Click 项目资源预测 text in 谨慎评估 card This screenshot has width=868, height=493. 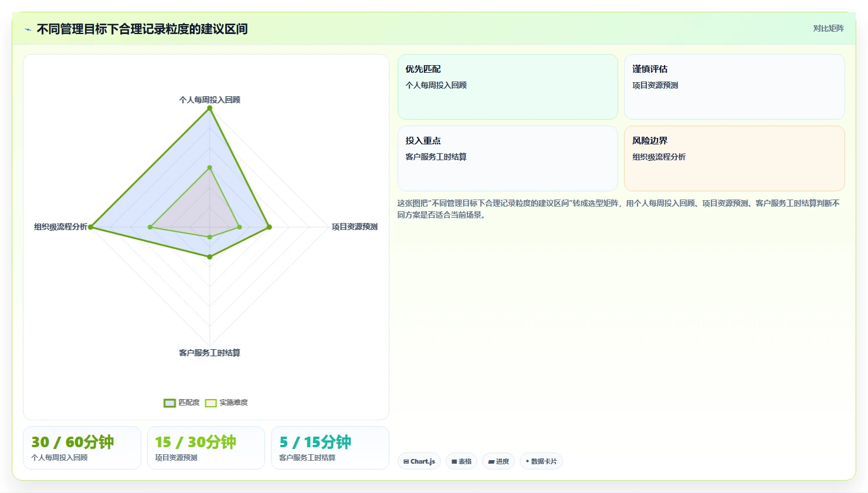point(655,85)
